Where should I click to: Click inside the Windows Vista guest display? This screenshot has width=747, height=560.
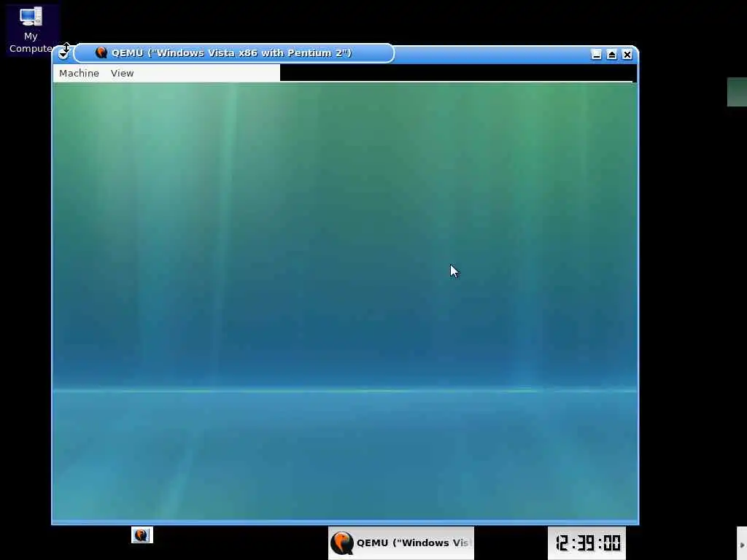[x=345, y=301]
